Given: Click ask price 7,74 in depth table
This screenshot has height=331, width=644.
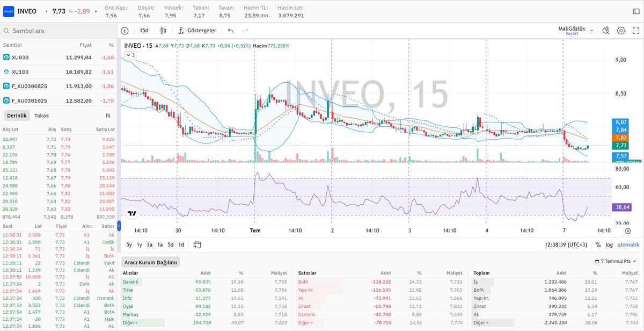Looking at the screenshot, I should [67, 140].
